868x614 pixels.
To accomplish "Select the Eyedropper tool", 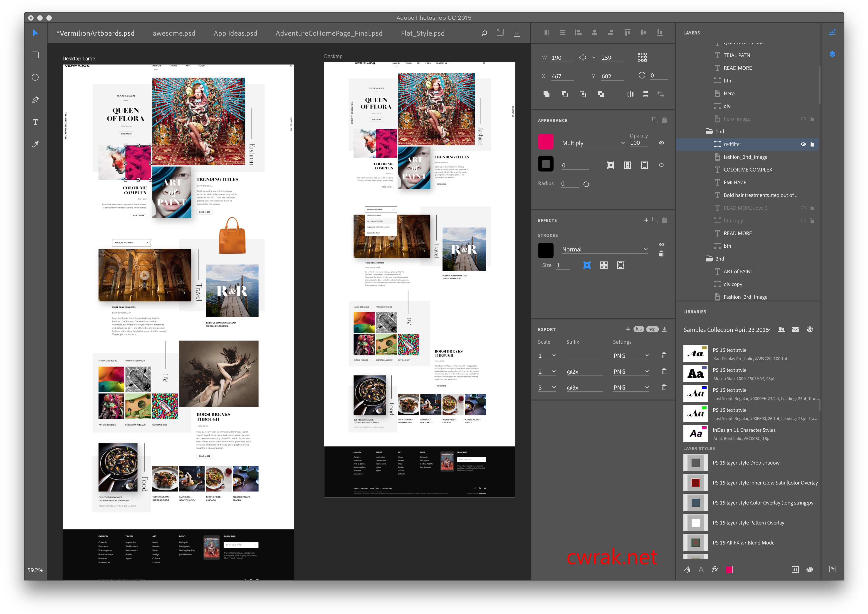I will pos(35,144).
